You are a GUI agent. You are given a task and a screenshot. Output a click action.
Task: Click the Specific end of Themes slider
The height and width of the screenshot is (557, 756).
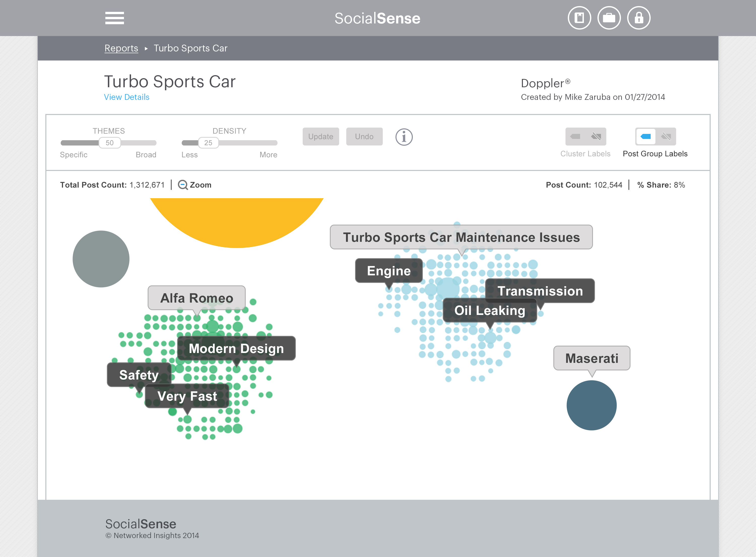pyautogui.click(x=73, y=155)
